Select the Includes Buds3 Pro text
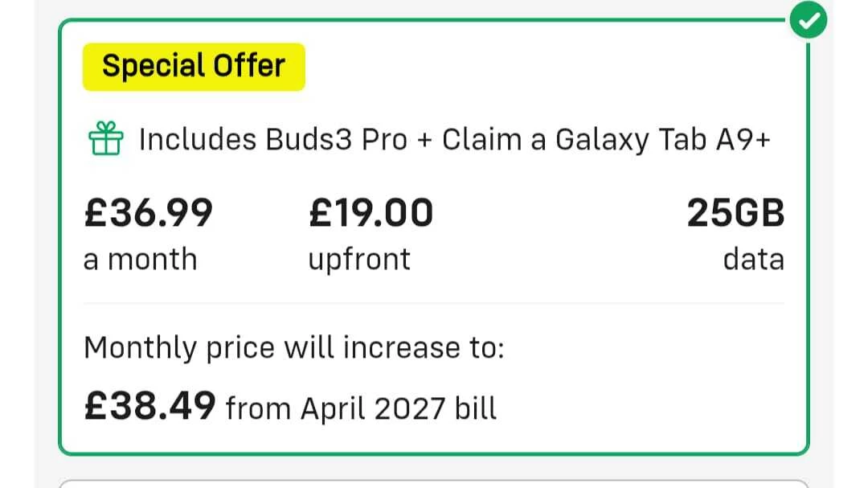The width and height of the screenshot is (868, 488). click(x=272, y=140)
